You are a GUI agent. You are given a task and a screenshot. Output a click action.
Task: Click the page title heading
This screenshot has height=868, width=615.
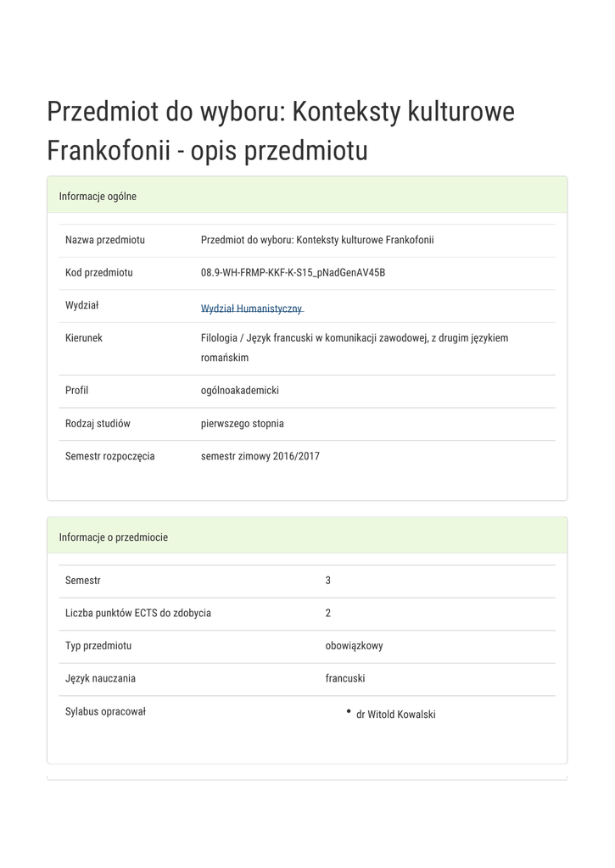point(281,131)
